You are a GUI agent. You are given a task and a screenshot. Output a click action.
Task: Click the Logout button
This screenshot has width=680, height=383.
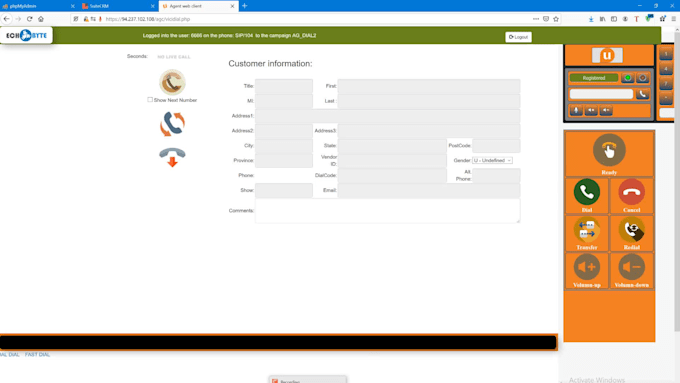point(518,37)
